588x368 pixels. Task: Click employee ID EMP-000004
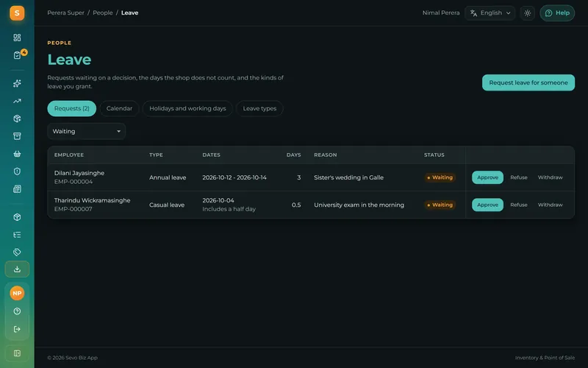[73, 182]
